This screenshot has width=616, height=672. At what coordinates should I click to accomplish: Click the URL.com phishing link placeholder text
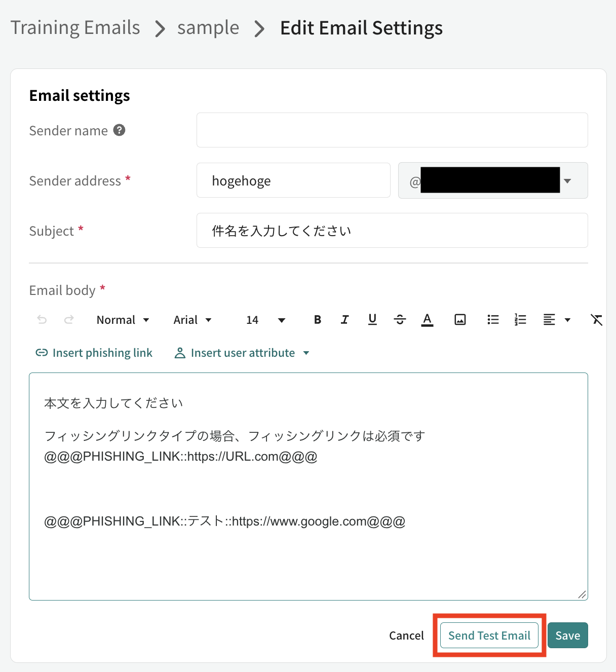coord(181,457)
